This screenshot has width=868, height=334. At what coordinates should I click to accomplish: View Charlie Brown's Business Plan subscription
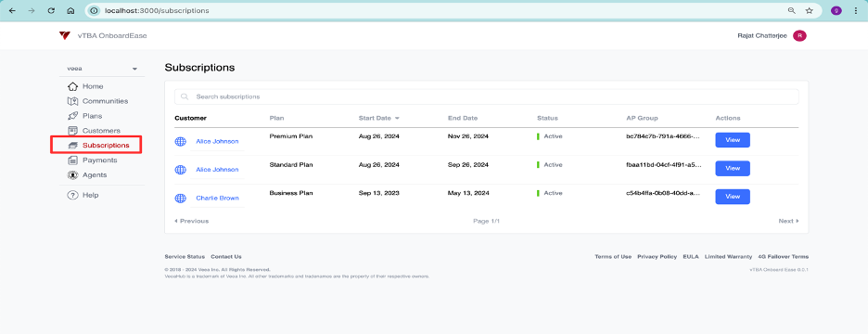pos(733,197)
